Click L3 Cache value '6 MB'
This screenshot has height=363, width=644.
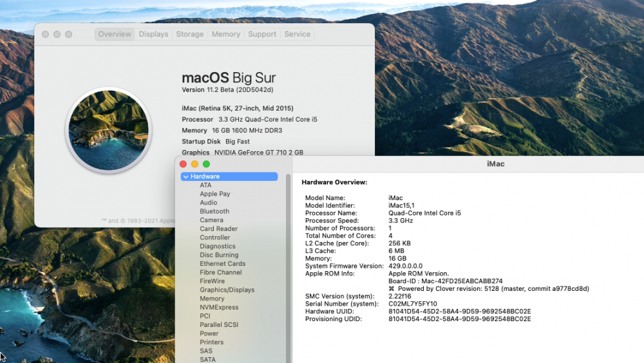396,251
